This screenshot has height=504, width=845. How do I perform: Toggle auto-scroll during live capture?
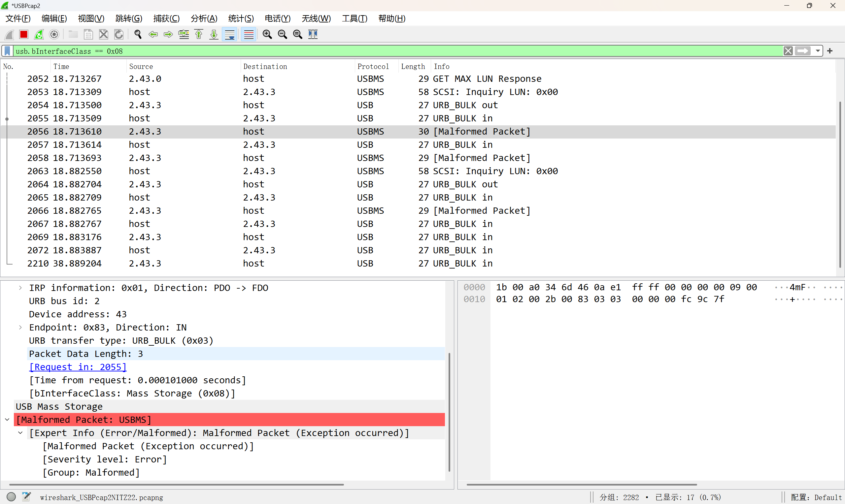[x=230, y=34]
